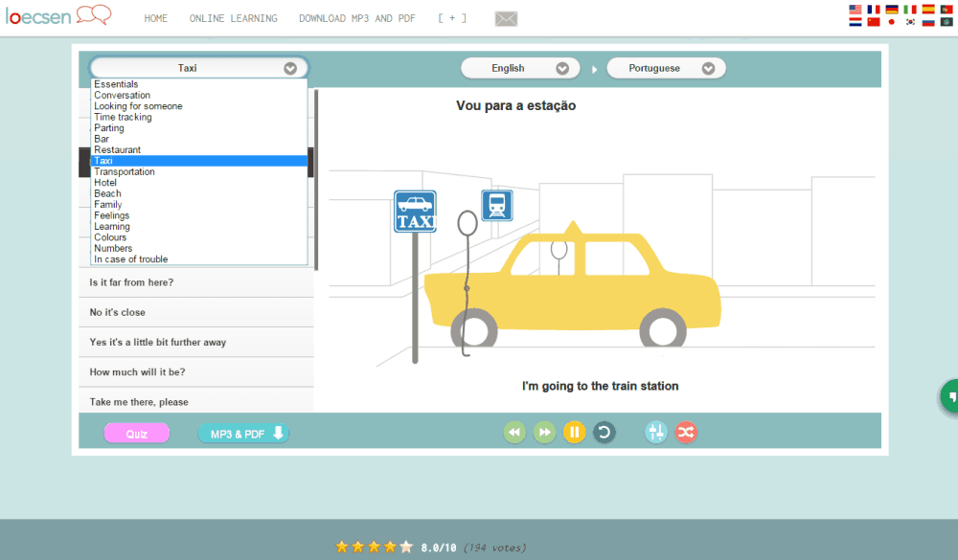Viewport: 958px width, 560px height.
Task: Choose In case of trouble theme
Action: (x=199, y=259)
